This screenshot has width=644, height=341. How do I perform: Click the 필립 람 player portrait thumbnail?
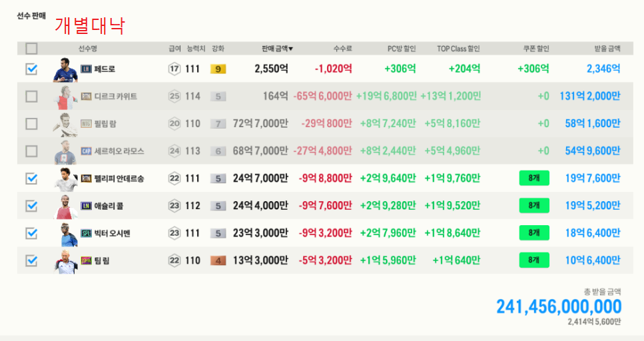[65, 124]
